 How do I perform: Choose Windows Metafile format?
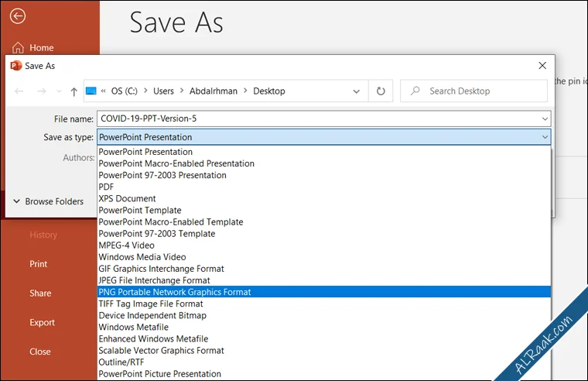[324, 327]
